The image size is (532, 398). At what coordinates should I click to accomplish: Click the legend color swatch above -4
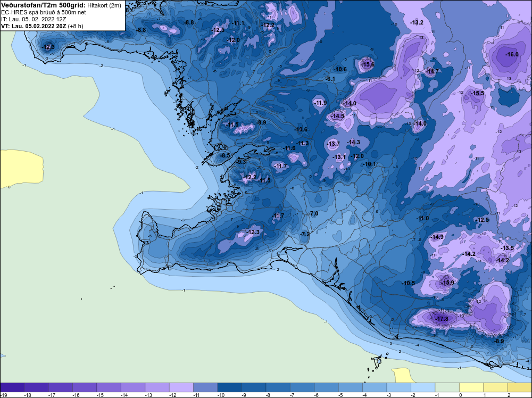coord(375,387)
